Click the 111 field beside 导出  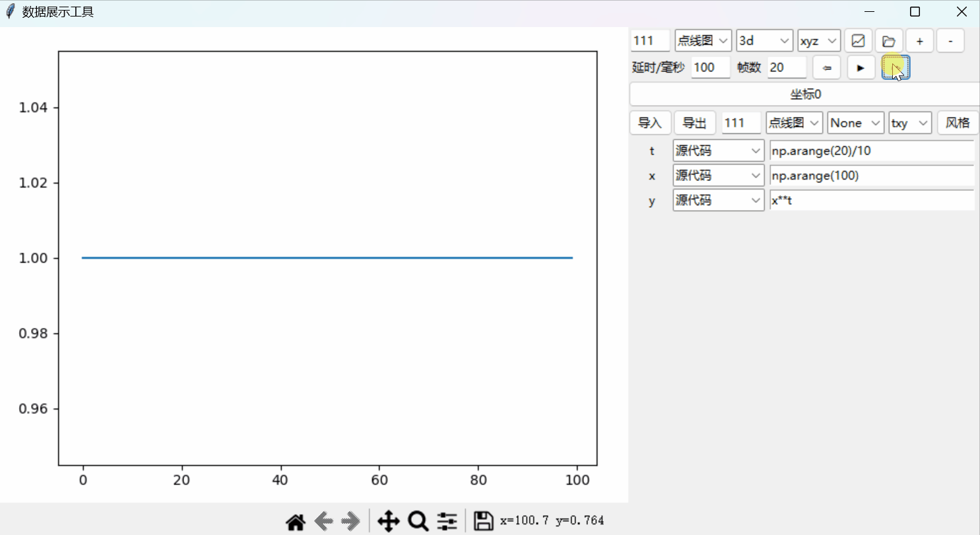[x=742, y=123]
